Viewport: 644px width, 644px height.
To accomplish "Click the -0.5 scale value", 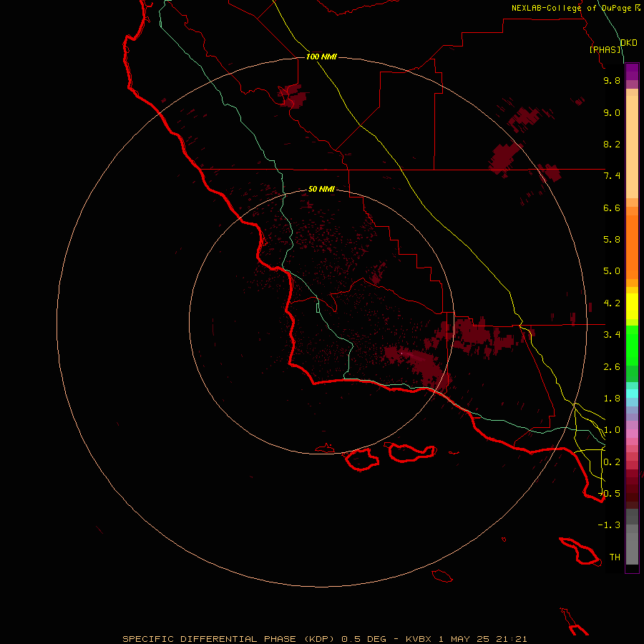I will click(x=609, y=494).
